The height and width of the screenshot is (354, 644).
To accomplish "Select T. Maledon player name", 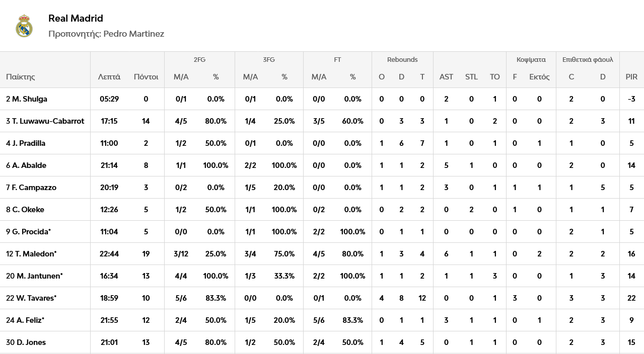I will click(31, 254).
